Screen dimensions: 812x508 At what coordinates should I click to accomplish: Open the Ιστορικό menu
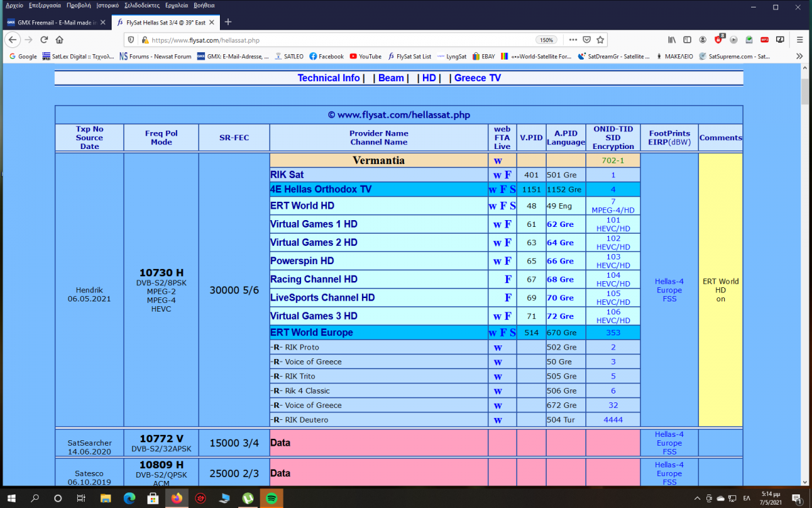point(108,5)
